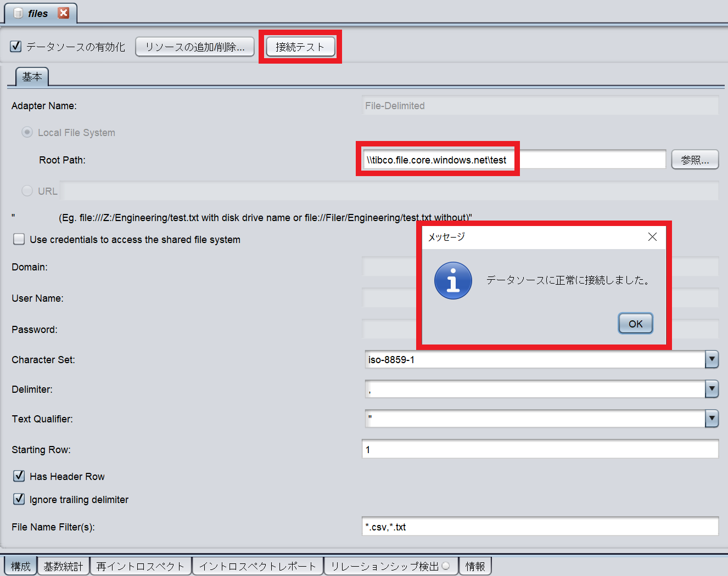Toggle Ignore trailing delimiter checkbox

pos(19,499)
